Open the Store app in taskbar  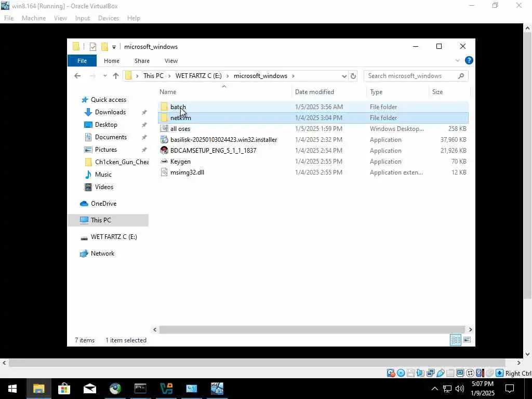coord(64,389)
